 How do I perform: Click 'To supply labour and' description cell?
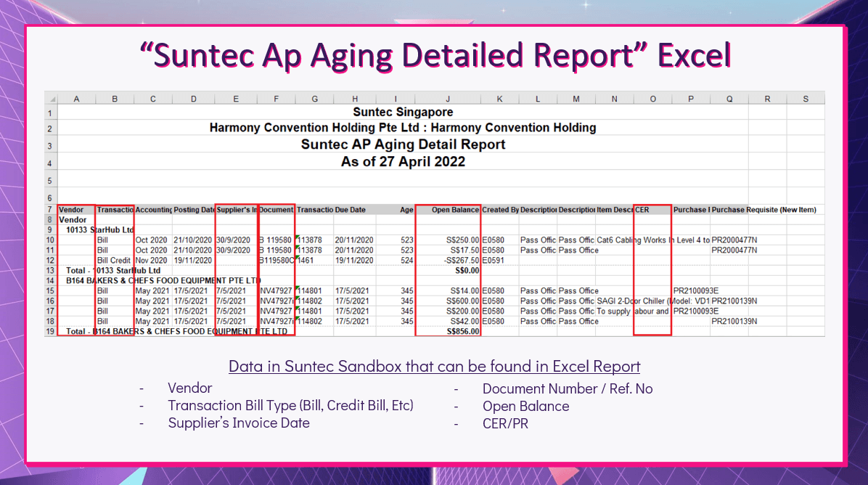(633, 311)
